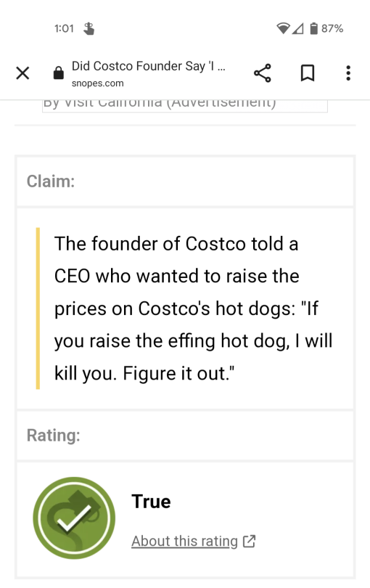Select the 'True' rating text
This screenshot has height=588, width=370.
151,502
